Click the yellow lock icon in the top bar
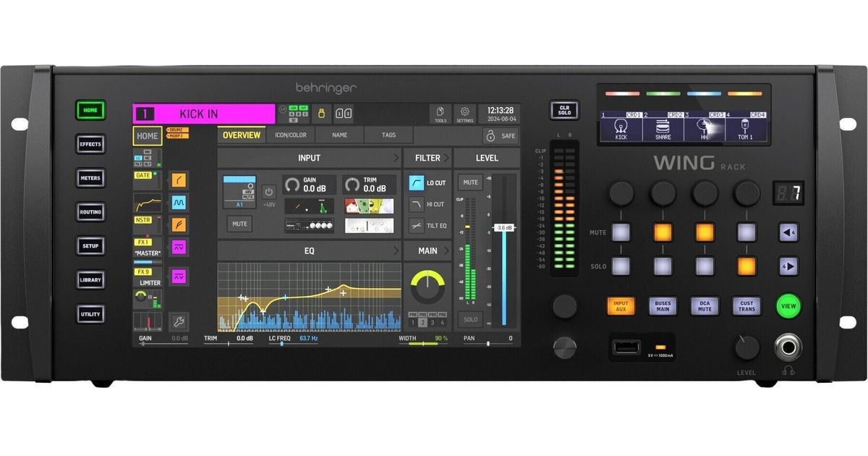 point(323,114)
